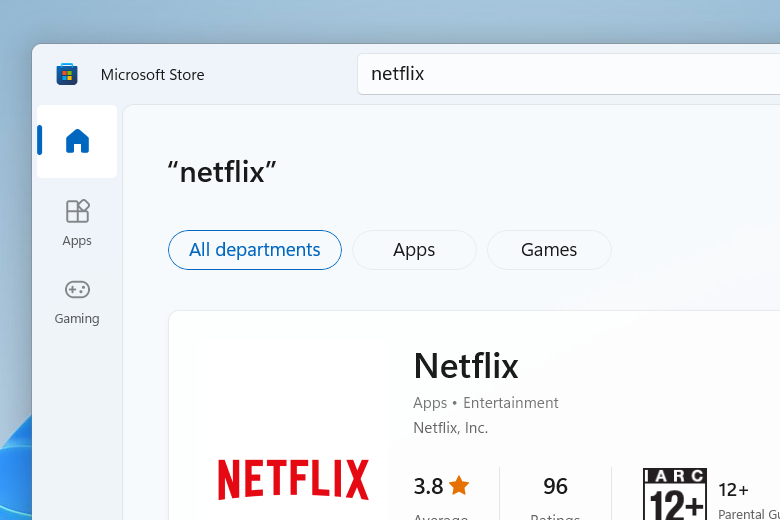
Task: Open the Netflix app title
Action: 466,366
